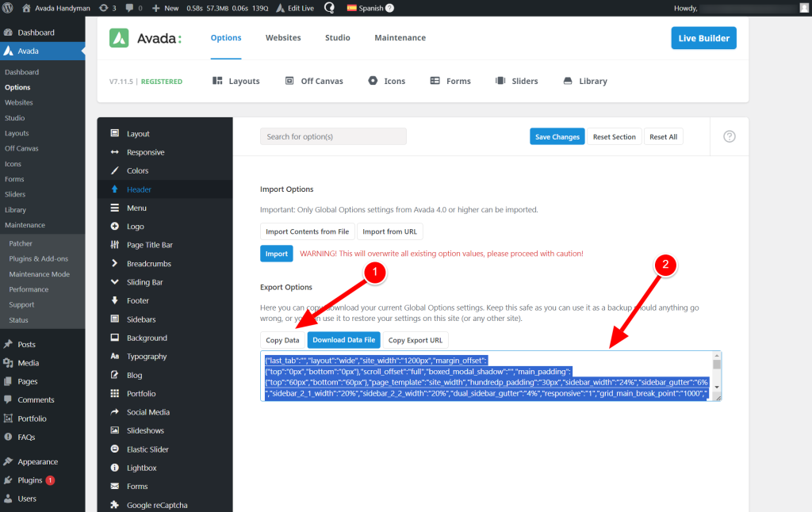This screenshot has width=812, height=512.
Task: Open the help question mark icon
Action: pyautogui.click(x=730, y=136)
